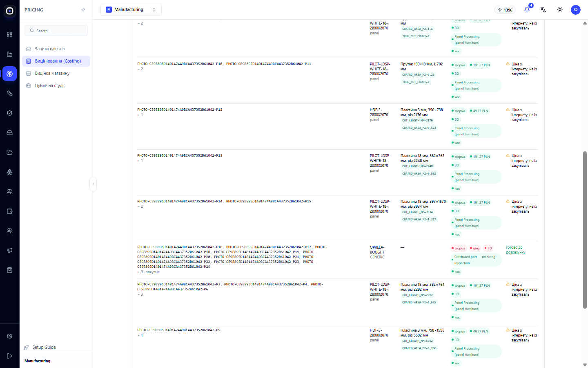The width and height of the screenshot is (588, 368).
Task: Click the page vertical scrollbar thumb
Action: click(585, 230)
